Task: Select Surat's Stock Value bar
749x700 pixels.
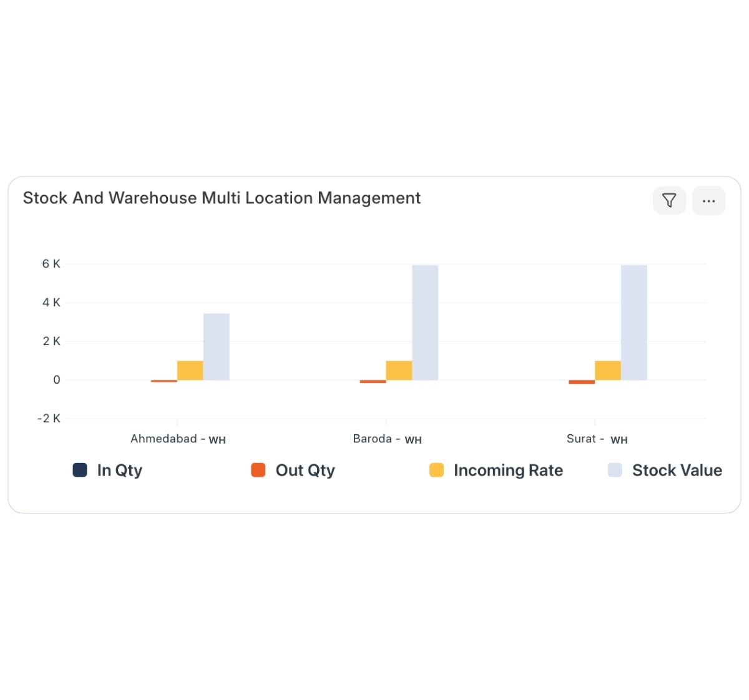Action: [634, 323]
